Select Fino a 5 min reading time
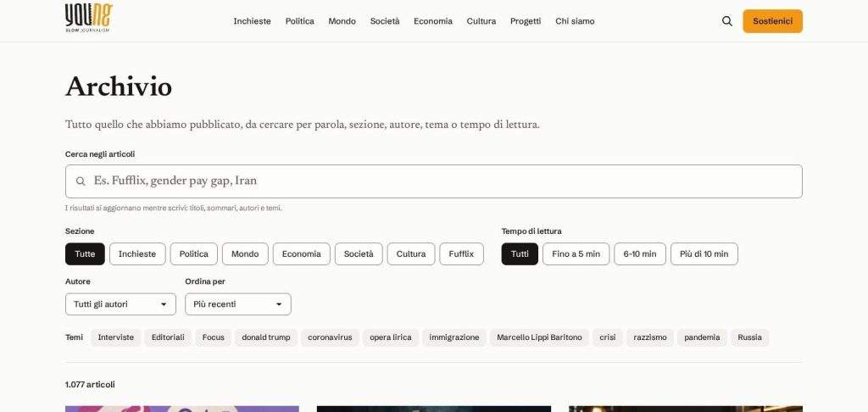The image size is (868, 412). [576, 253]
